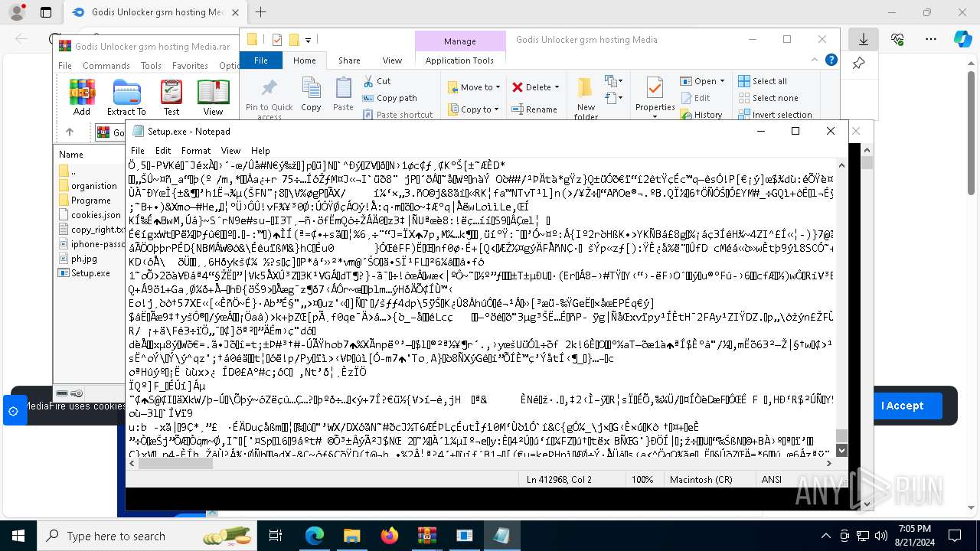The height and width of the screenshot is (551, 980).
Task: Click the Add icon in WinRAR toolbar
Action: (x=82, y=97)
